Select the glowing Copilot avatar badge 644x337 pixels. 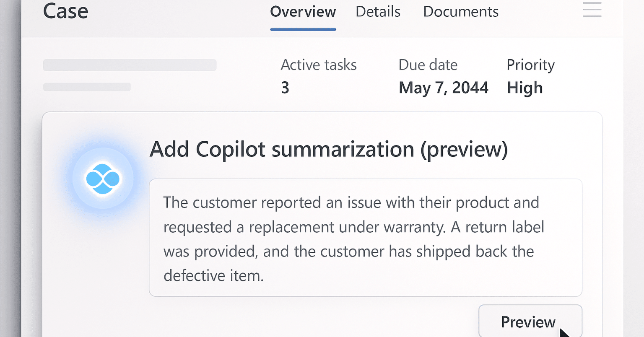coord(103,178)
